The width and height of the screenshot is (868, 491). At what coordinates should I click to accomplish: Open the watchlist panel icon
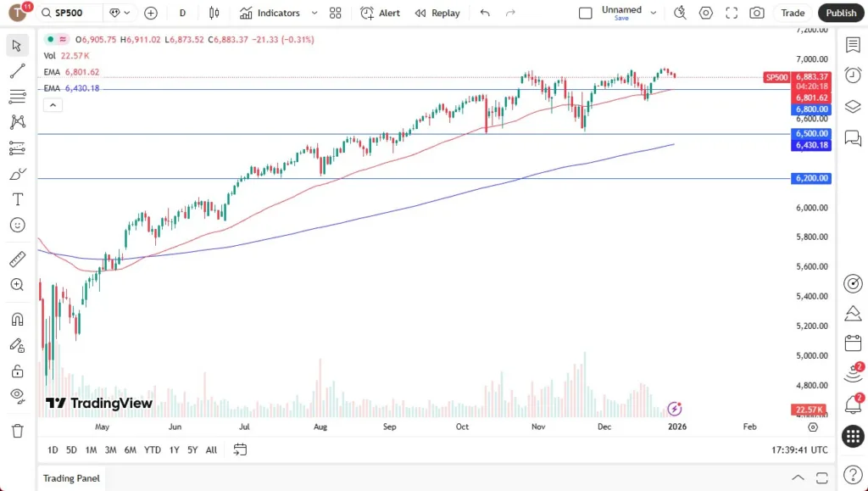pyautogui.click(x=853, y=45)
